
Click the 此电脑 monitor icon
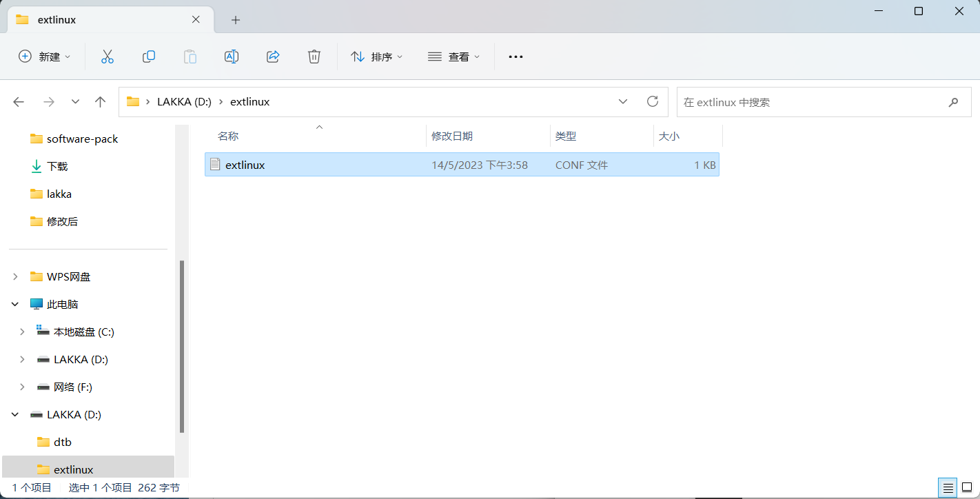[37, 304]
